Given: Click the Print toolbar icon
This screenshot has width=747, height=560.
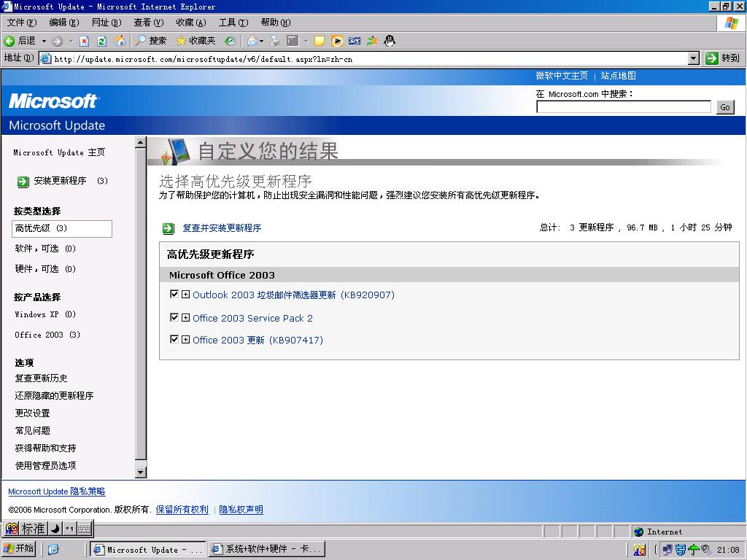Looking at the screenshot, I should (275, 41).
